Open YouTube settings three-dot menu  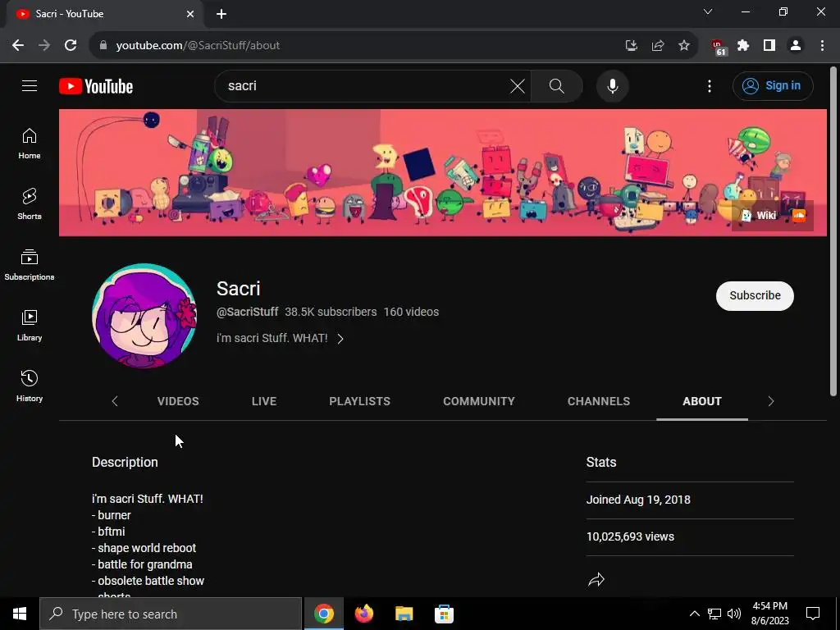tap(710, 85)
